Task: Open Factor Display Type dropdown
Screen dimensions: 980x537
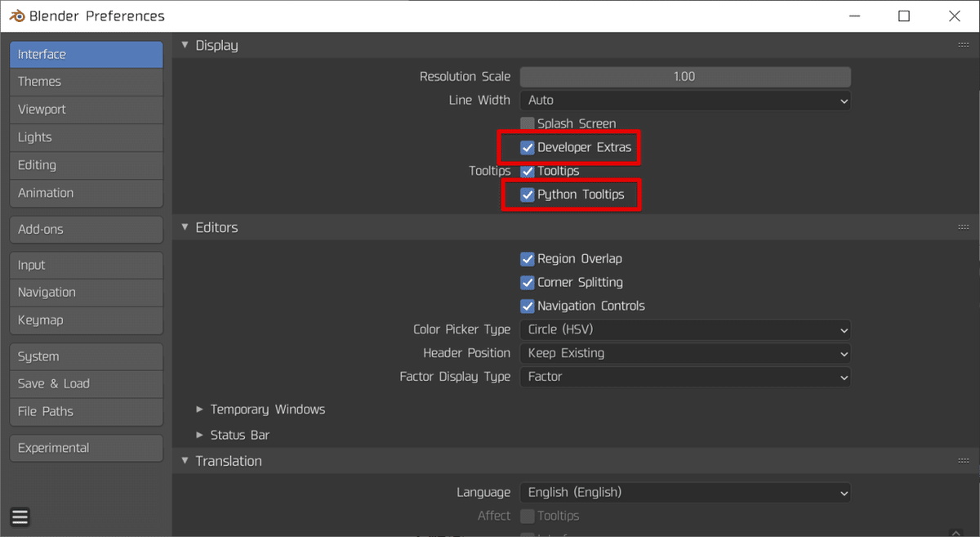Action: click(685, 377)
